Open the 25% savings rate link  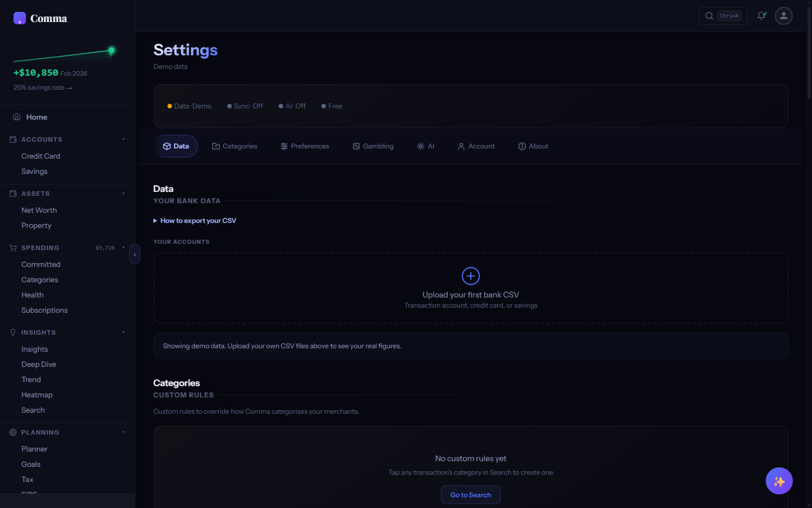pyautogui.click(x=42, y=87)
